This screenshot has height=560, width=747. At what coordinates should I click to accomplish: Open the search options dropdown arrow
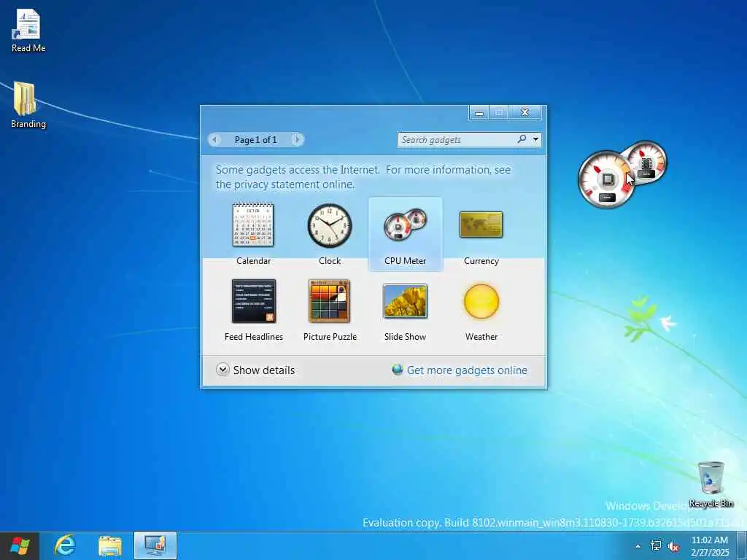pos(535,139)
